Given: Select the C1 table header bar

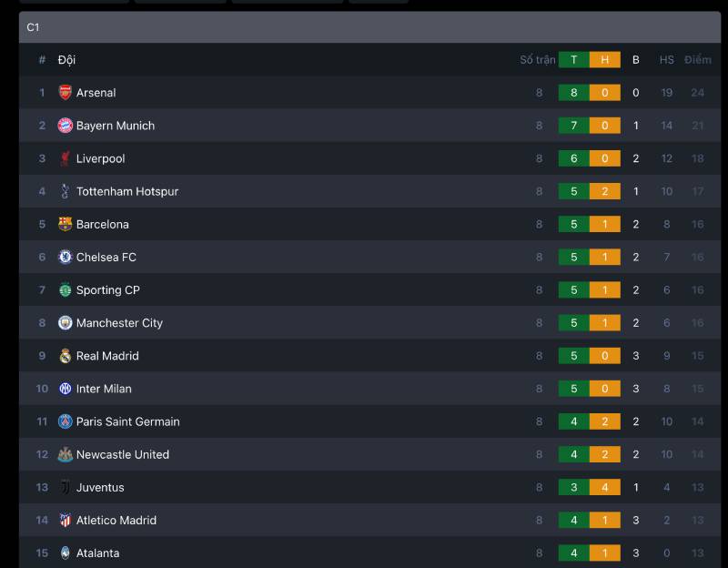Looking at the screenshot, I should 369,27.
